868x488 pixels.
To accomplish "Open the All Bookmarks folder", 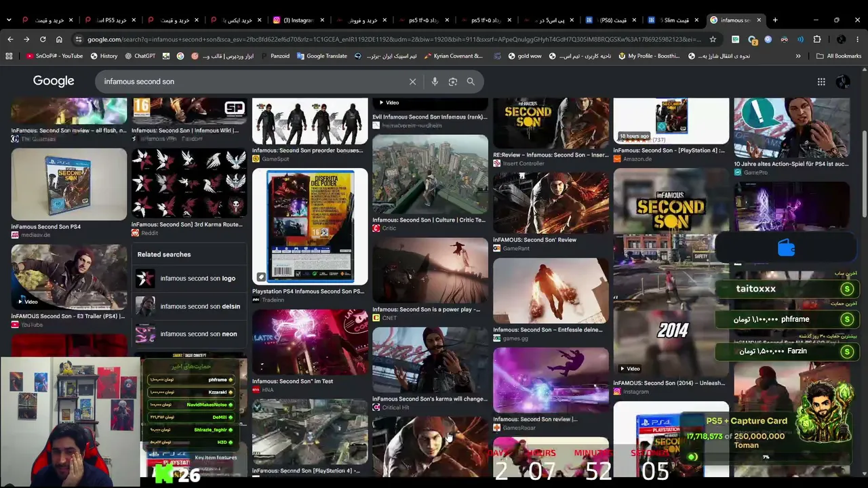I will (x=839, y=56).
